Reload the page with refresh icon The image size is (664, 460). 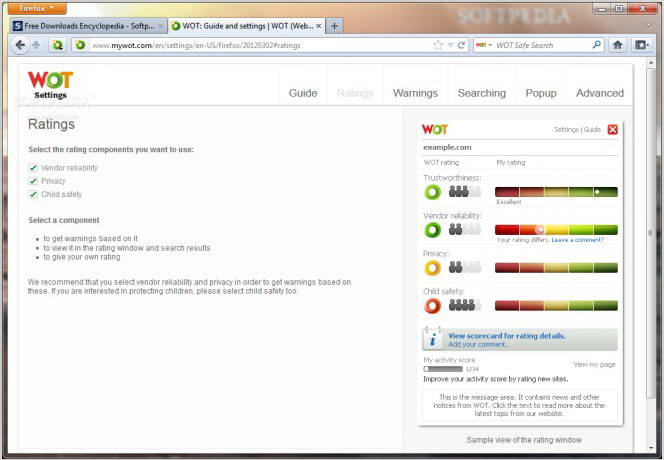(x=462, y=45)
